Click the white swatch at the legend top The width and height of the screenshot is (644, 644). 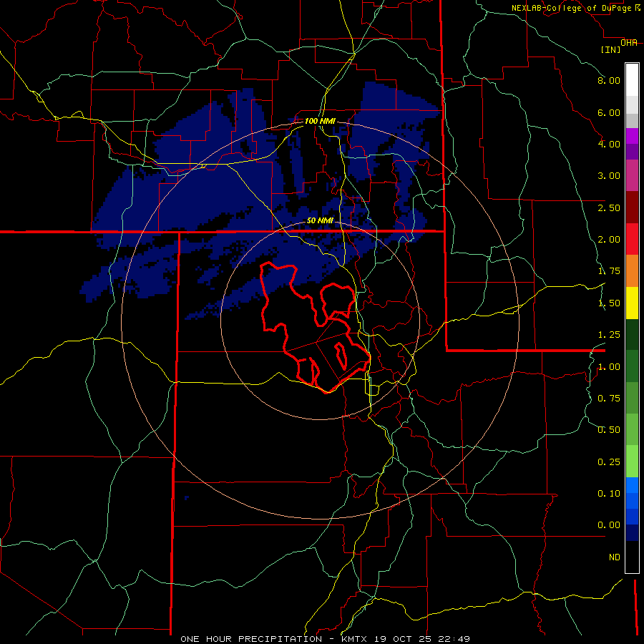[x=632, y=79]
